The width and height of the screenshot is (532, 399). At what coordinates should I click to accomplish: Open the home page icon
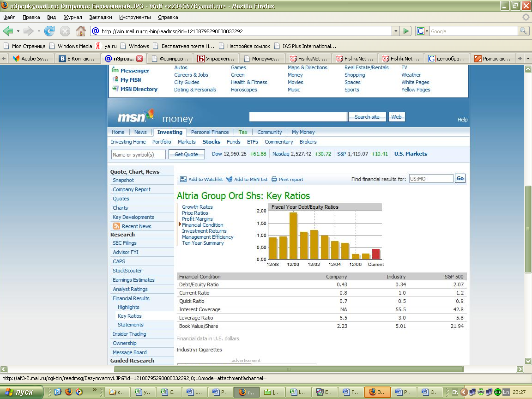(x=81, y=31)
